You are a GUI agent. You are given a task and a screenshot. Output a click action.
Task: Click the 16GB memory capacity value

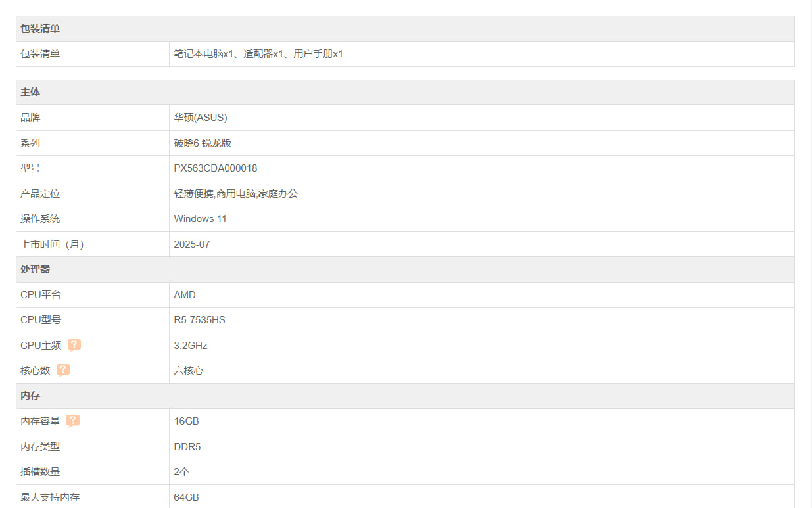click(x=186, y=421)
